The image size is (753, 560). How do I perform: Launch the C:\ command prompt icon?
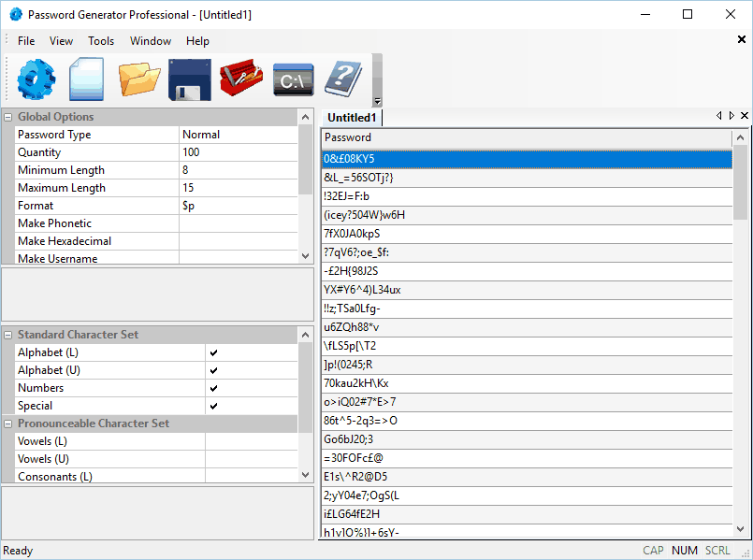[294, 79]
